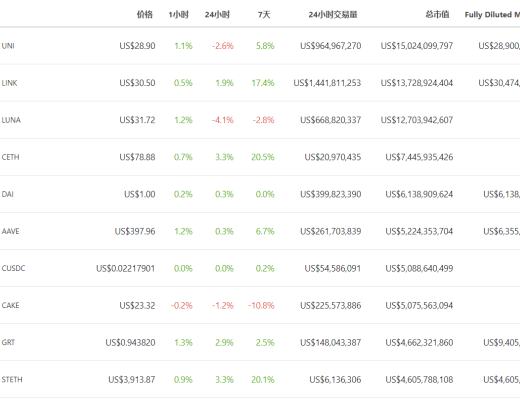Open the DAI coin row
This screenshot has width=520, height=400.
260,194
